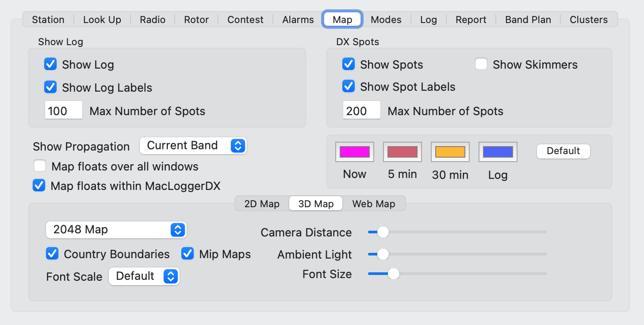Enable Map floats over all windows
Screen dimensions: 644x325
point(40,166)
